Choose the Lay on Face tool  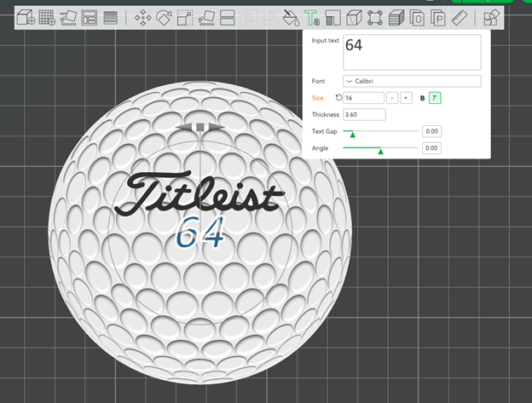pos(206,18)
